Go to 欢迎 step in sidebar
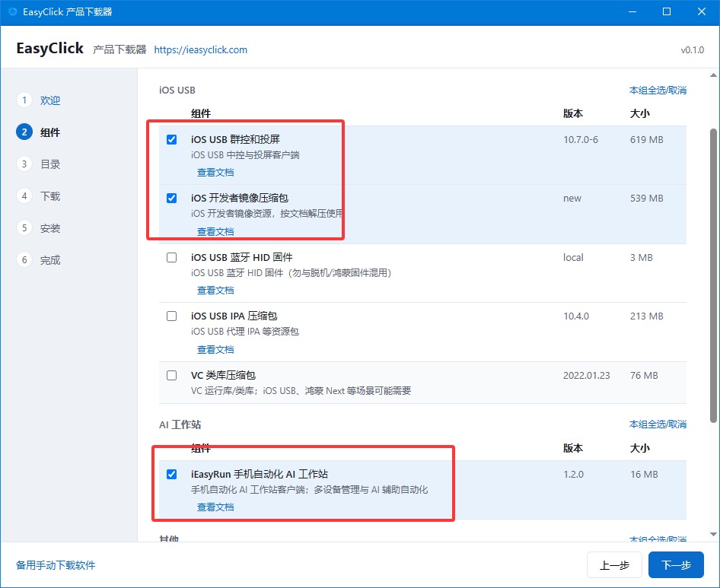Screen dimensions: 720x588 coord(50,100)
